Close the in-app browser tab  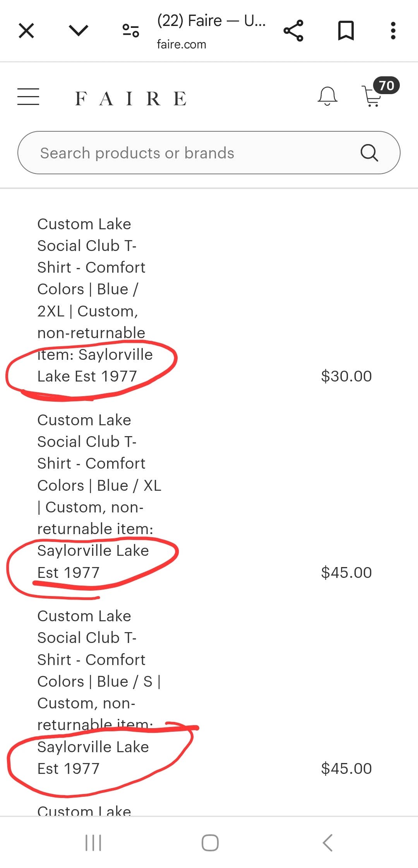point(26,31)
